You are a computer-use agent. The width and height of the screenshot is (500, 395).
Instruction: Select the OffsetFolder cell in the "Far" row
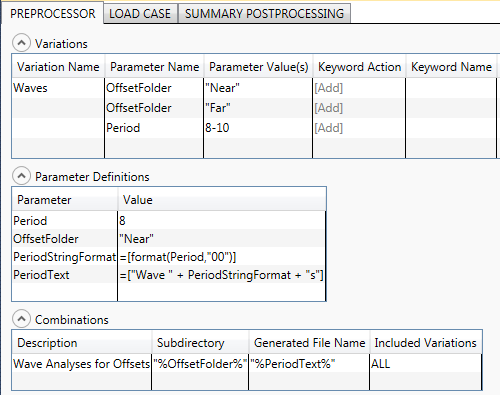coord(154,108)
